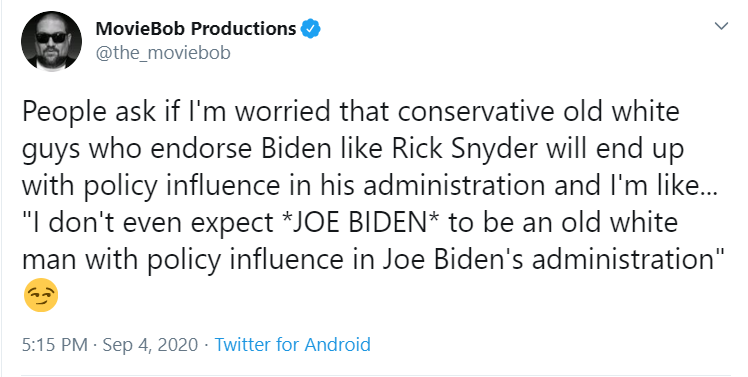This screenshot has height=377, width=748.
Task: Click the smirking face emoji
Action: (x=41, y=295)
